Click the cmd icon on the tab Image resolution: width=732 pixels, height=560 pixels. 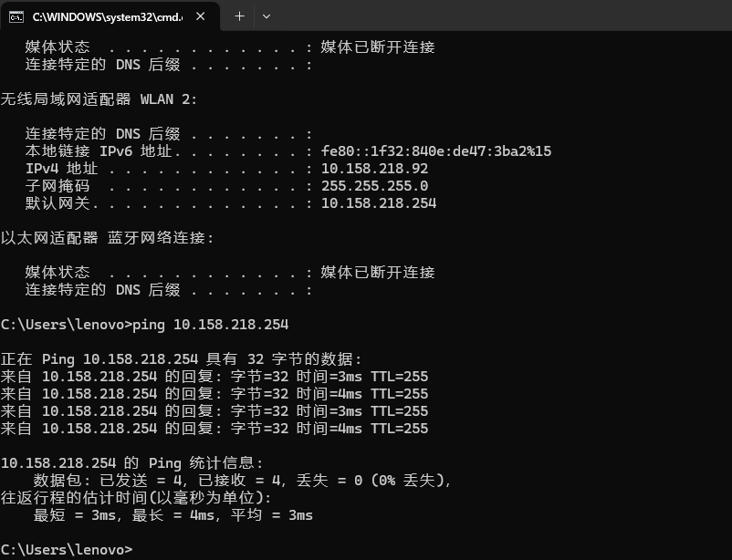click(16, 16)
